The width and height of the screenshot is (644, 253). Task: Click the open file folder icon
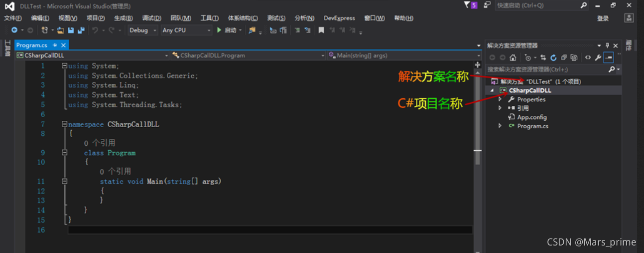click(x=61, y=30)
